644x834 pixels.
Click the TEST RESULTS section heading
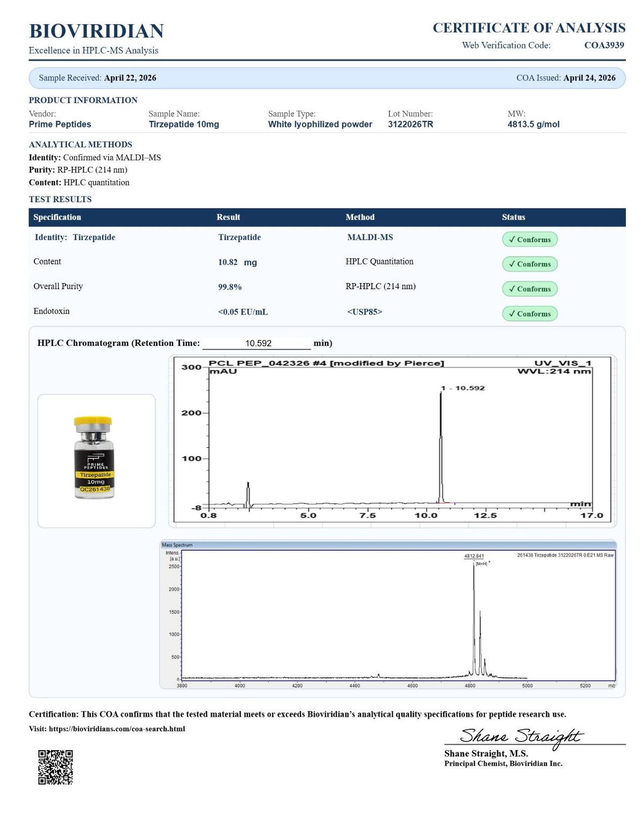click(60, 199)
